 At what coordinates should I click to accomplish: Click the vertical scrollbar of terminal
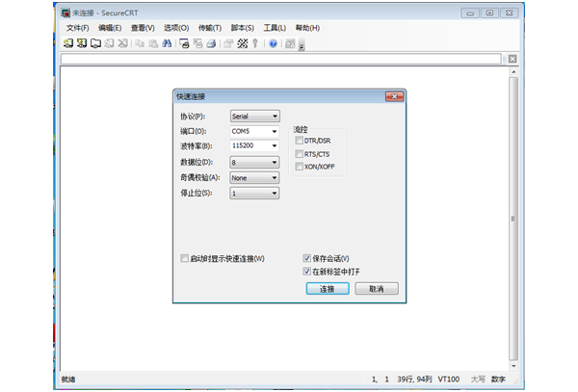pos(512,212)
